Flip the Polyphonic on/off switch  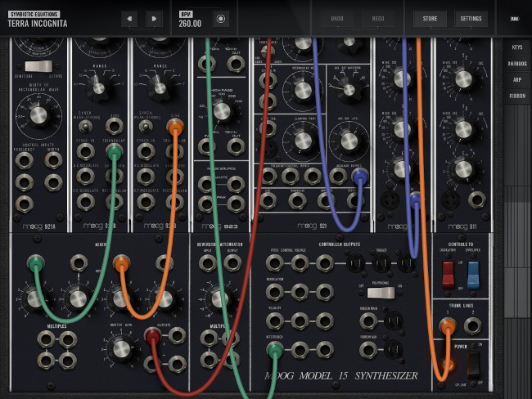(381, 292)
